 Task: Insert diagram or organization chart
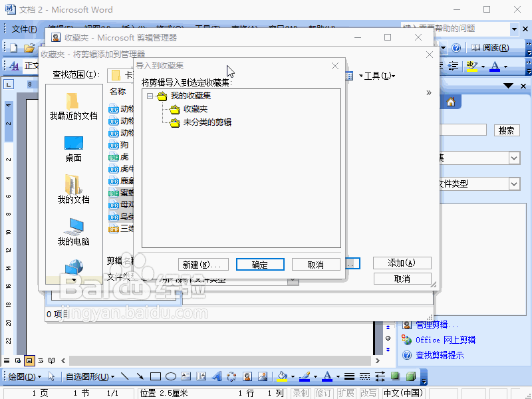(x=231, y=376)
